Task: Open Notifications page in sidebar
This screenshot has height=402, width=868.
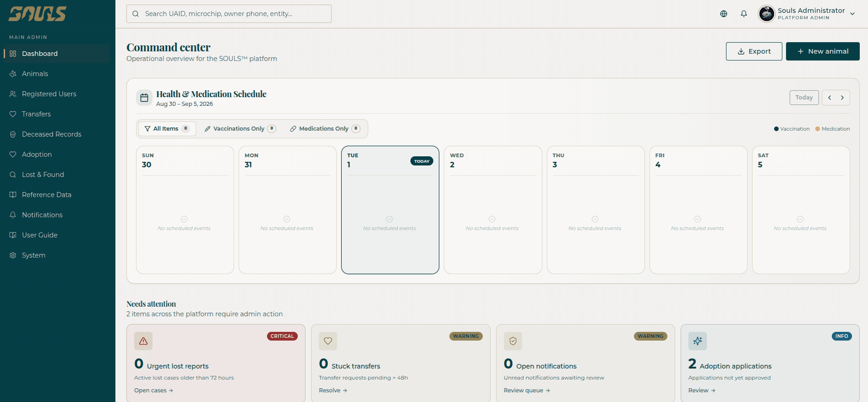Action: (56, 215)
